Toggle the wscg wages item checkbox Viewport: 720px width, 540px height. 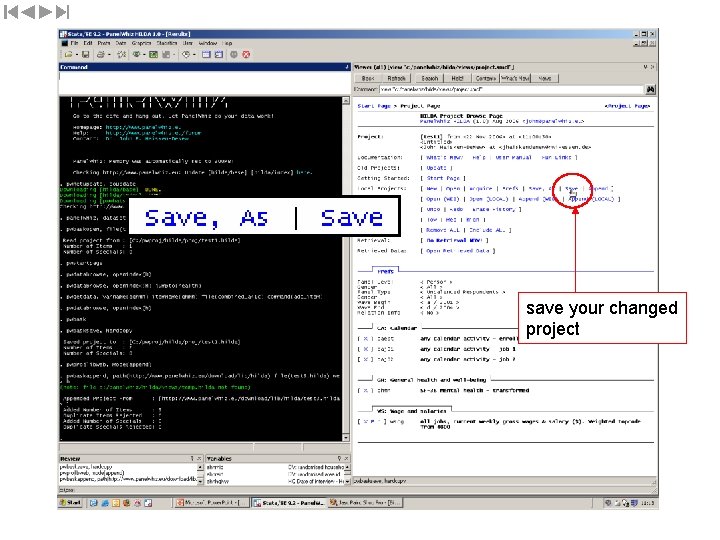click(372, 422)
